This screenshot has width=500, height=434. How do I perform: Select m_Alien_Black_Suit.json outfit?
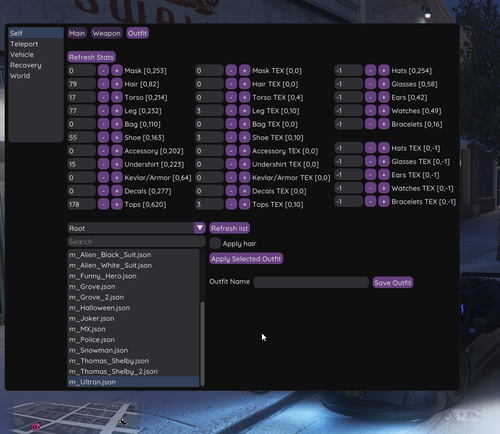(x=133, y=255)
